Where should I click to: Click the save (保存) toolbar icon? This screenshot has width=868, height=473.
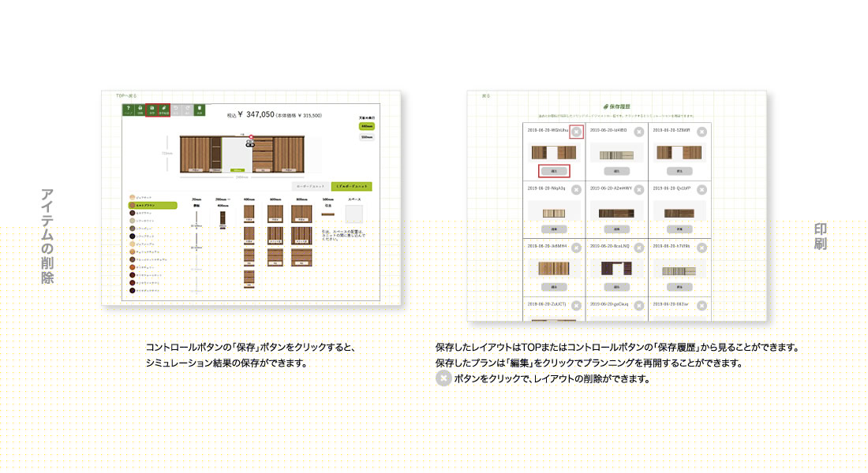[x=152, y=110]
